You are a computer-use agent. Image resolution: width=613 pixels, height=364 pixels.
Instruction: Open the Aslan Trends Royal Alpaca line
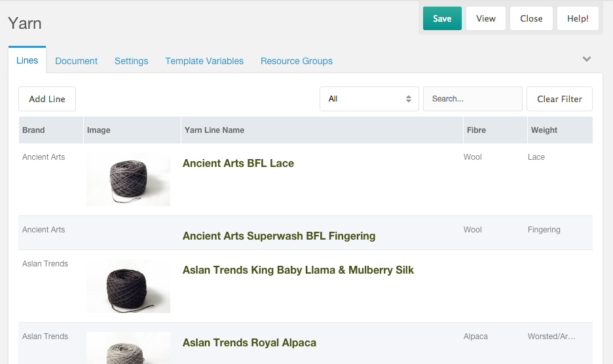click(x=250, y=343)
